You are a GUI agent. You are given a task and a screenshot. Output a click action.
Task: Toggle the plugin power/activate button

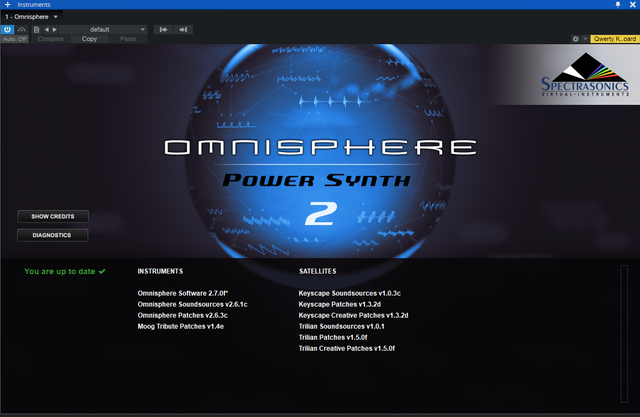(7, 29)
